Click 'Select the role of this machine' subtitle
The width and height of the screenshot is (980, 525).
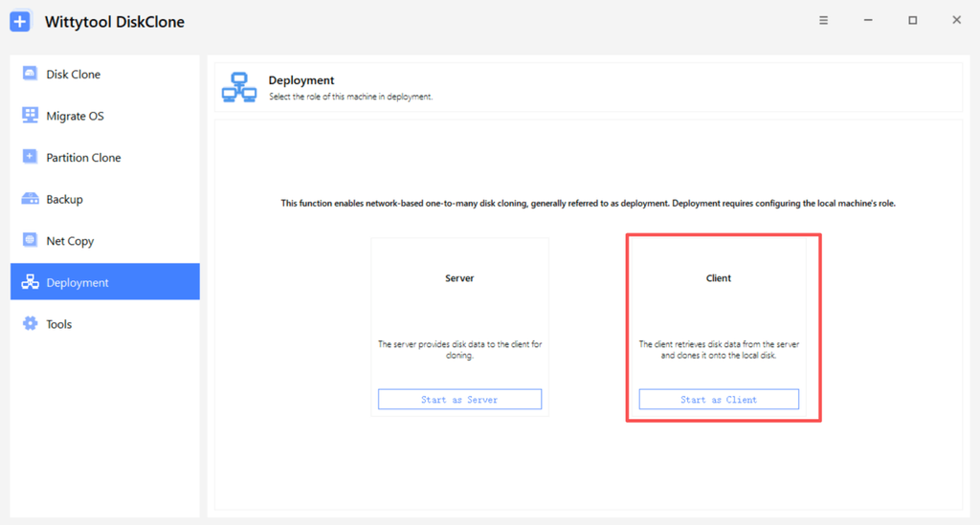(350, 97)
